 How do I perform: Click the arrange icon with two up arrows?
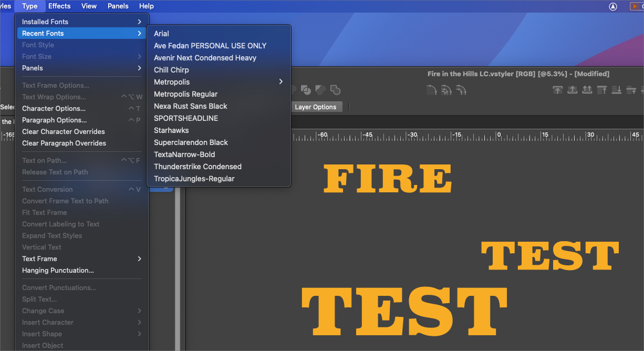click(x=587, y=90)
